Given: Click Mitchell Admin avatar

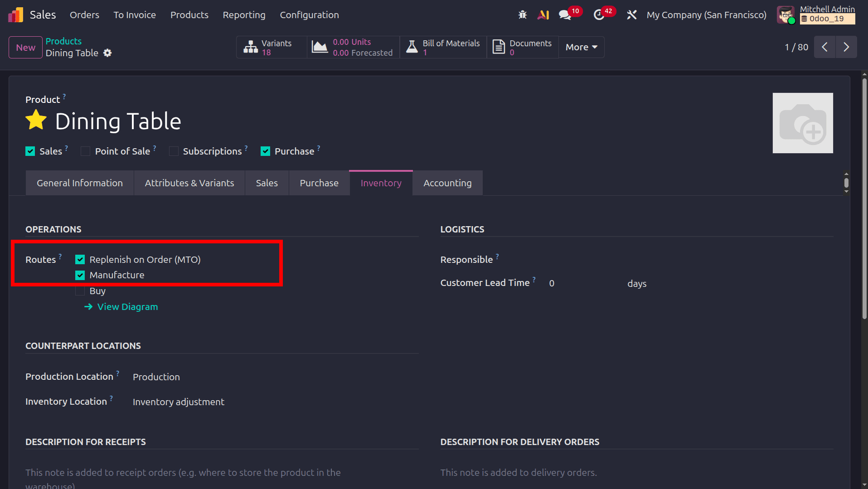Looking at the screenshot, I should [x=786, y=15].
